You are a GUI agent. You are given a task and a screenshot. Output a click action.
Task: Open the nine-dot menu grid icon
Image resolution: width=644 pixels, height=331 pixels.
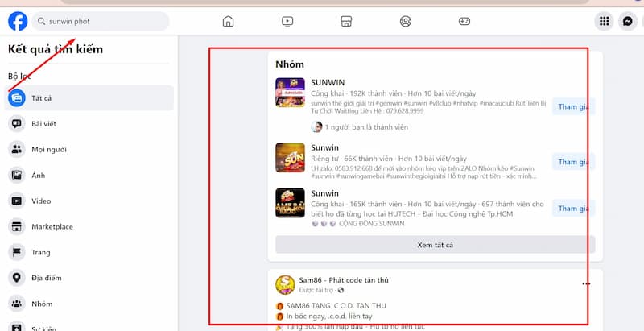(605, 22)
